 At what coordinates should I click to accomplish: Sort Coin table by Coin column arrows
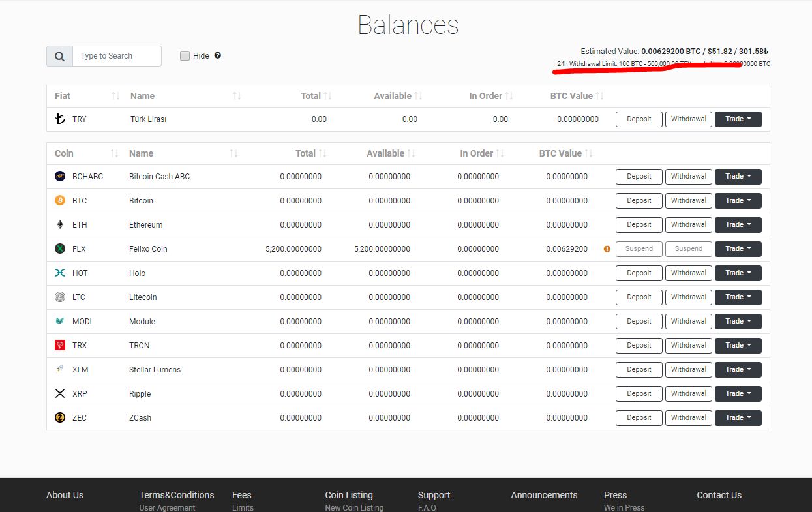coord(114,153)
